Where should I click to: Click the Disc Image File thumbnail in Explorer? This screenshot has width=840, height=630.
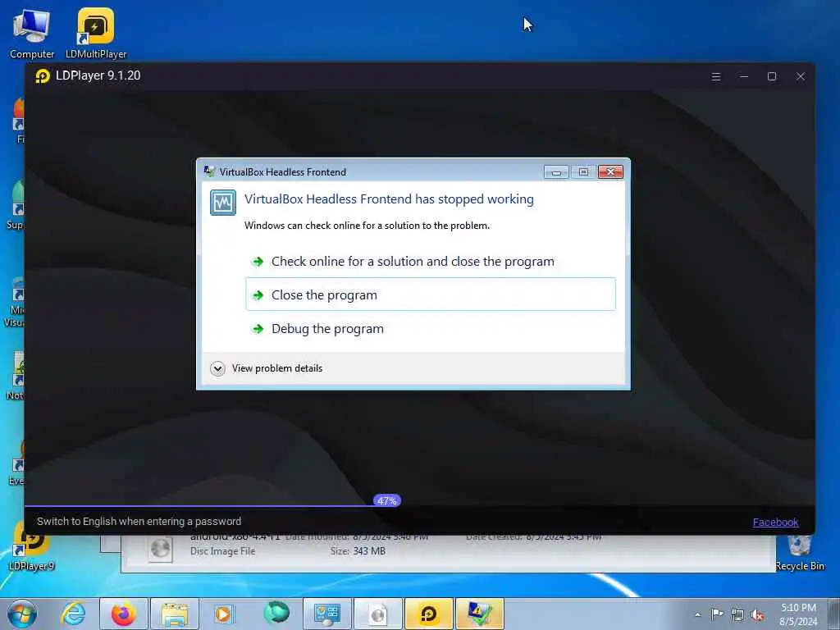160,549
